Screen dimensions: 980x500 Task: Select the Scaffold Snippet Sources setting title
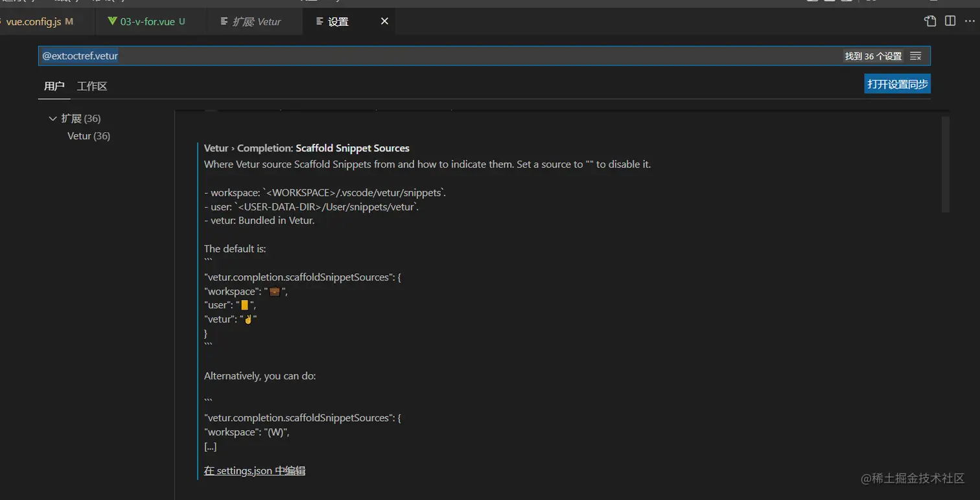pyautogui.click(x=353, y=148)
